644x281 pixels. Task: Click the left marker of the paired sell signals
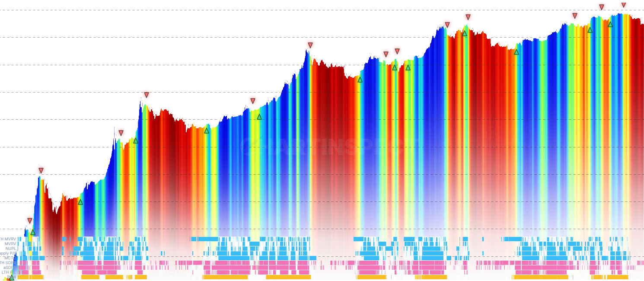pyautogui.click(x=385, y=54)
